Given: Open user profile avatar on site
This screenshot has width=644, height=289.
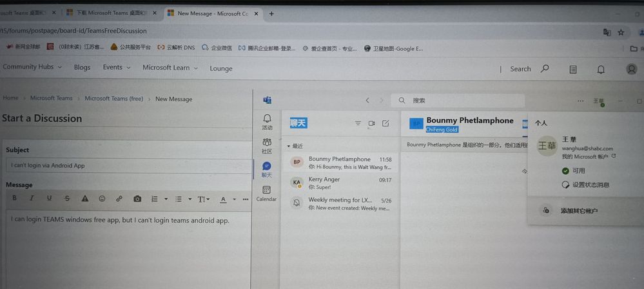Looking at the screenshot, I should [x=632, y=69].
